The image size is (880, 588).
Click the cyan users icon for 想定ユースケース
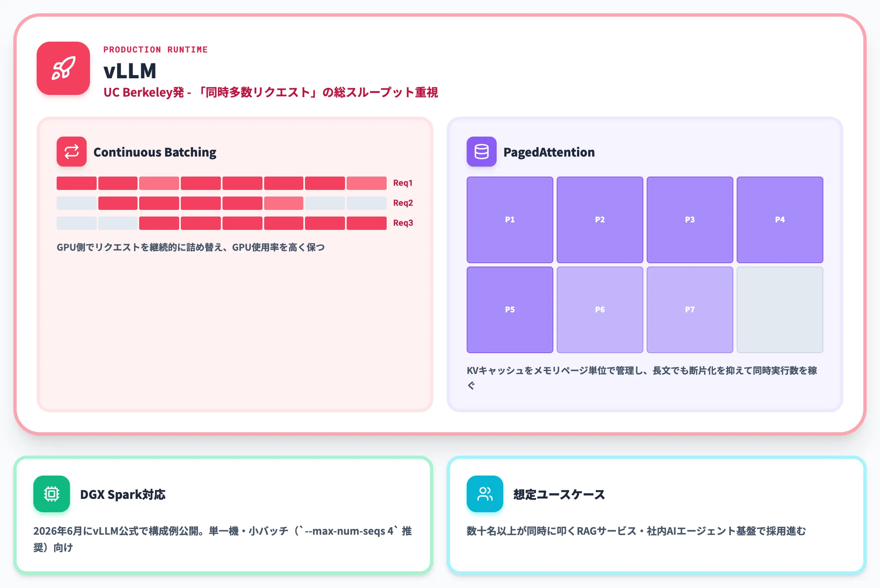pyautogui.click(x=485, y=494)
